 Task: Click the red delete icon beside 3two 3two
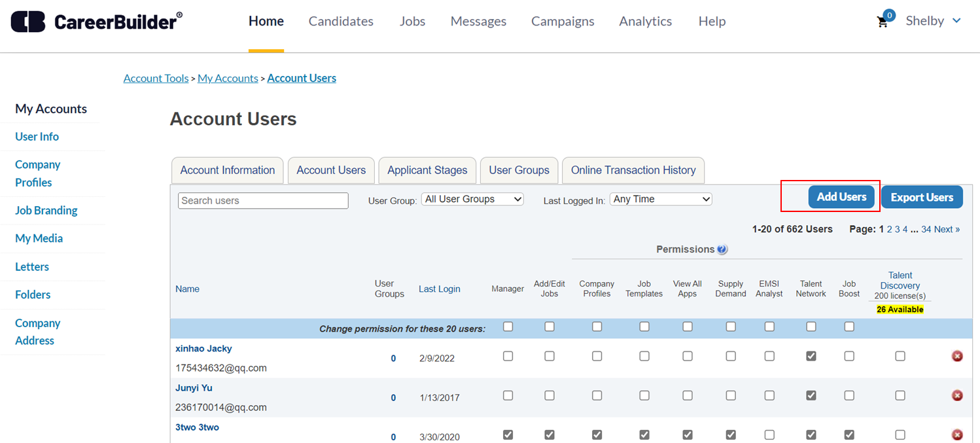pos(957,434)
